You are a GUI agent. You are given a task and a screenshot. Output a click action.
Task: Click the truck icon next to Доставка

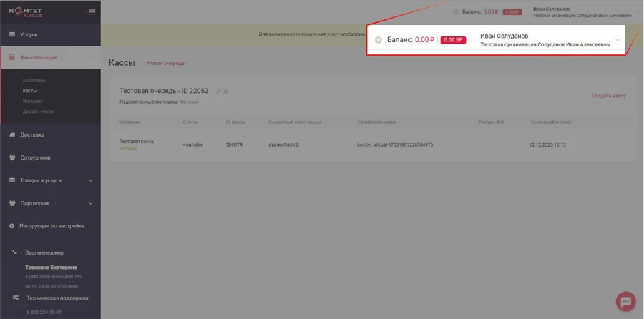[x=12, y=134]
